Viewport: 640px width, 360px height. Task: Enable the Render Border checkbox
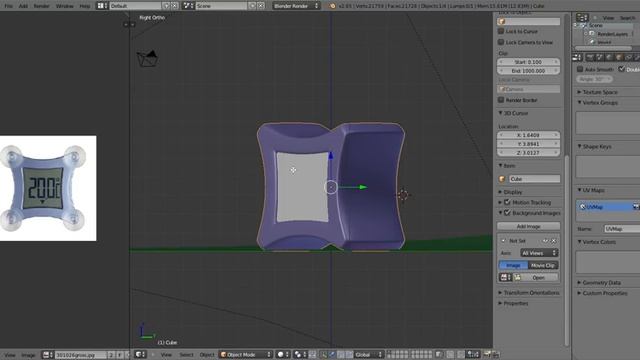point(501,100)
